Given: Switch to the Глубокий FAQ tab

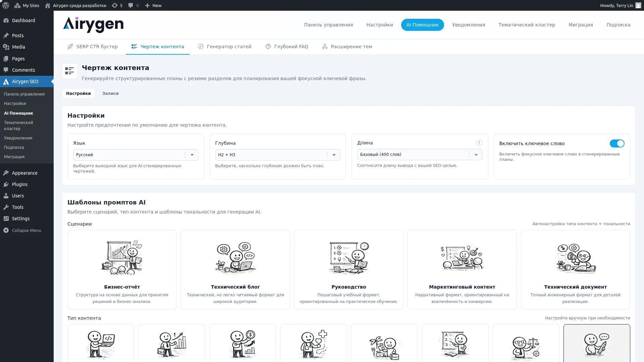Looking at the screenshot, I should (287, 47).
